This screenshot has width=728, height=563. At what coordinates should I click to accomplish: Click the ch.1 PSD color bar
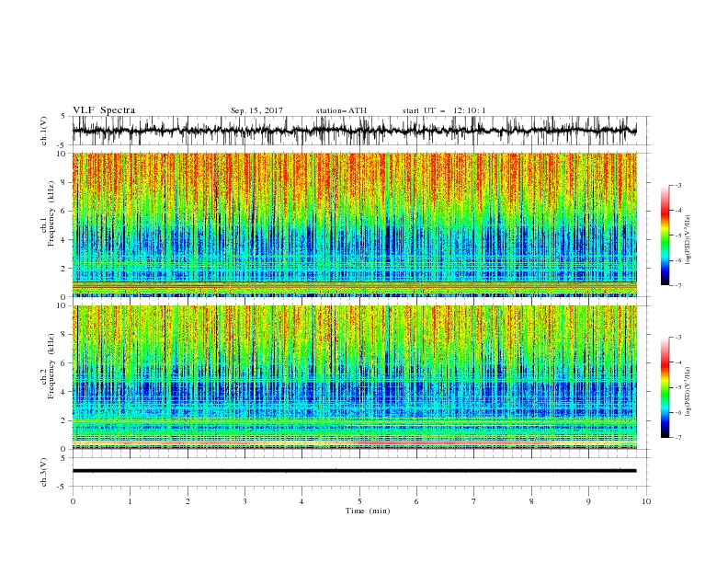tap(665, 236)
